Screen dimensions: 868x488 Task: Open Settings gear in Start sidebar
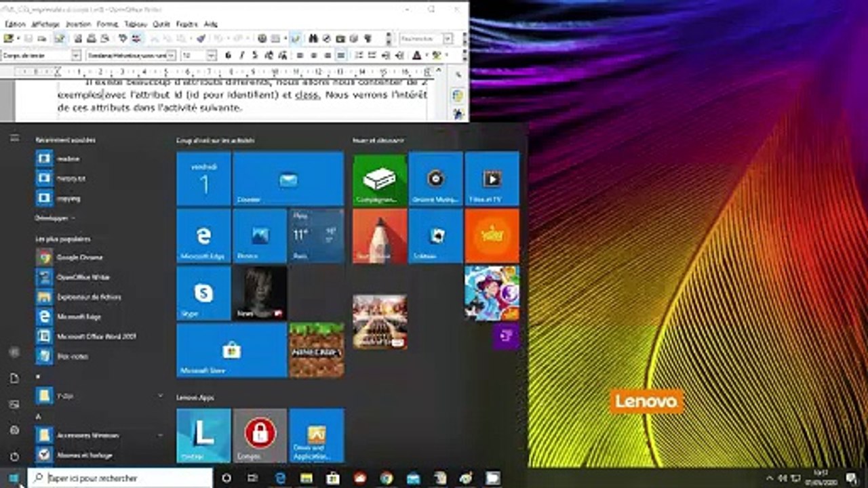(x=14, y=430)
